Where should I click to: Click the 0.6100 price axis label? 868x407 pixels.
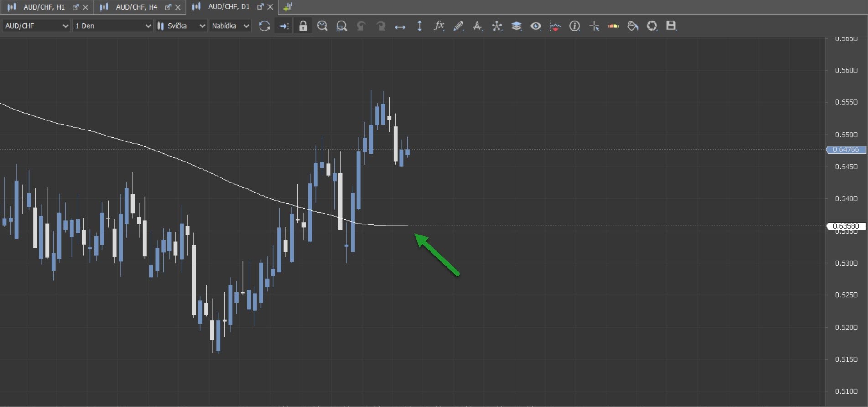pyautogui.click(x=846, y=391)
